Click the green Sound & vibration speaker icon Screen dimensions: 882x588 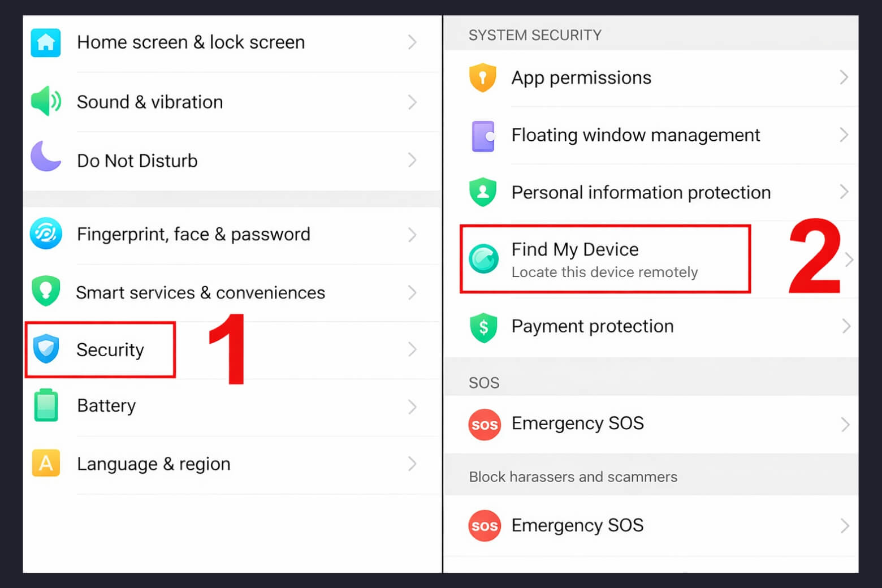46,102
